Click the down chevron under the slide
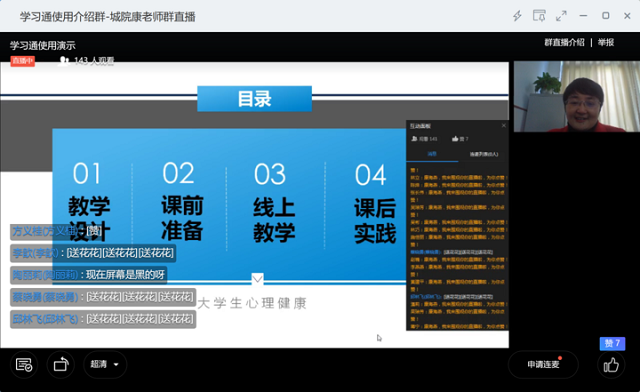 (x=257, y=279)
